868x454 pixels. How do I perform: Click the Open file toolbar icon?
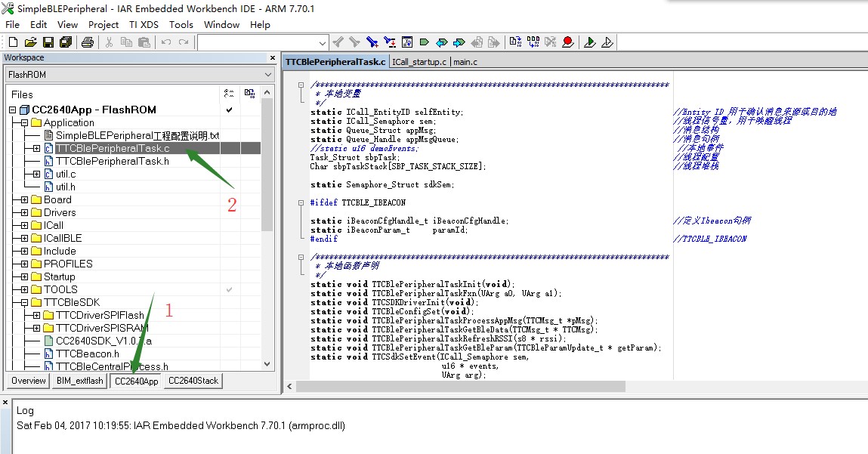pyautogui.click(x=30, y=42)
